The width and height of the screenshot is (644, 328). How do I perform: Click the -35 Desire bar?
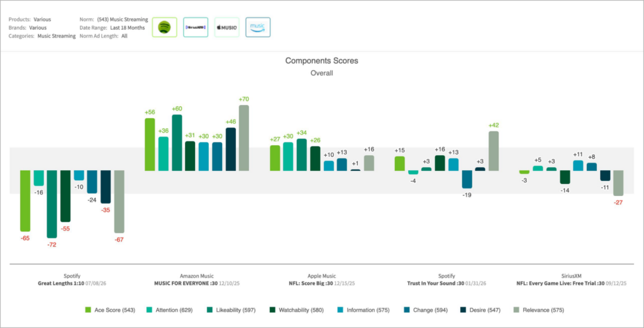point(106,187)
